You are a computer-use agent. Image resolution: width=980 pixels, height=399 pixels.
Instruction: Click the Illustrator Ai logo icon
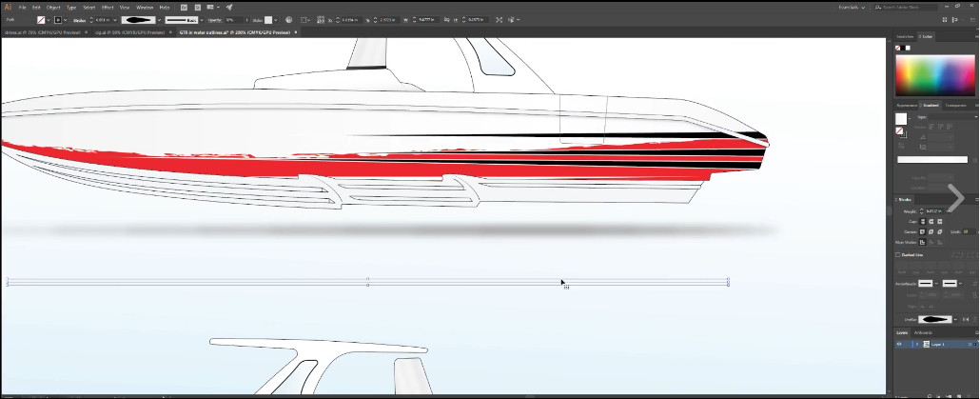[x=8, y=7]
